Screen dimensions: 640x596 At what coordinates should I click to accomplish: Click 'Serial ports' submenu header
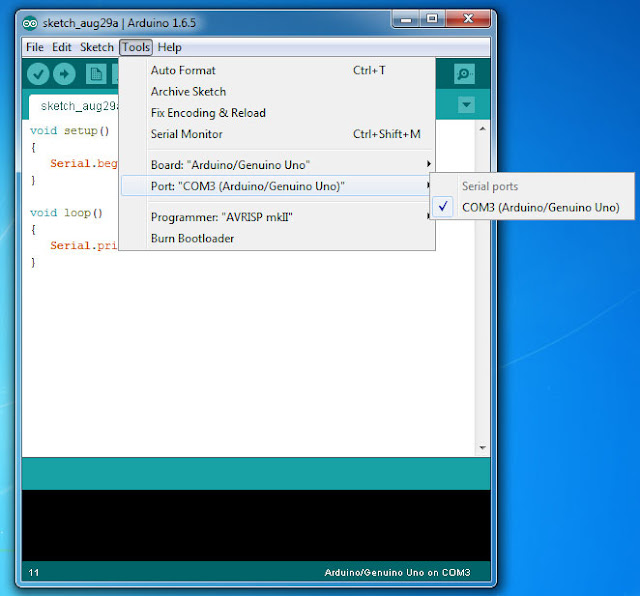490,186
